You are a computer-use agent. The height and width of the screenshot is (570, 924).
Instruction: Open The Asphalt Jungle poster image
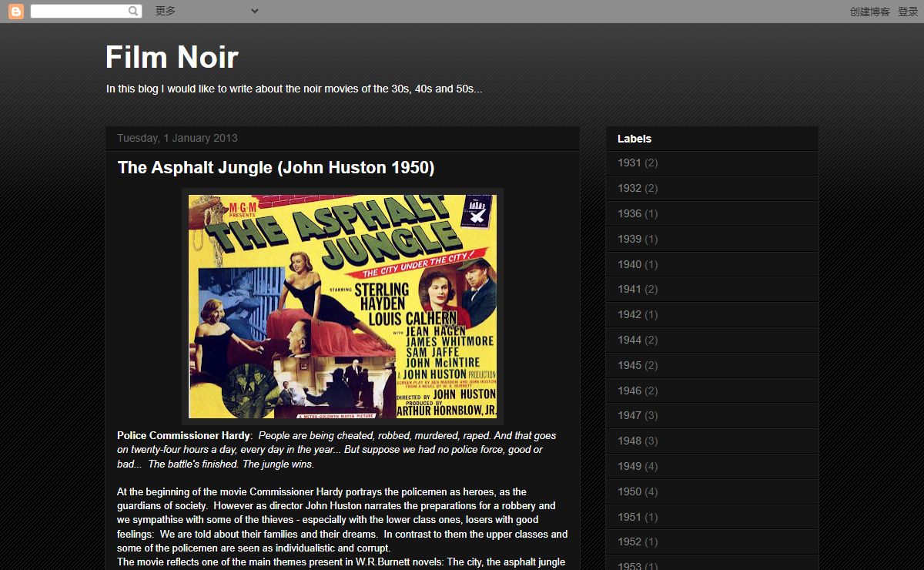343,307
